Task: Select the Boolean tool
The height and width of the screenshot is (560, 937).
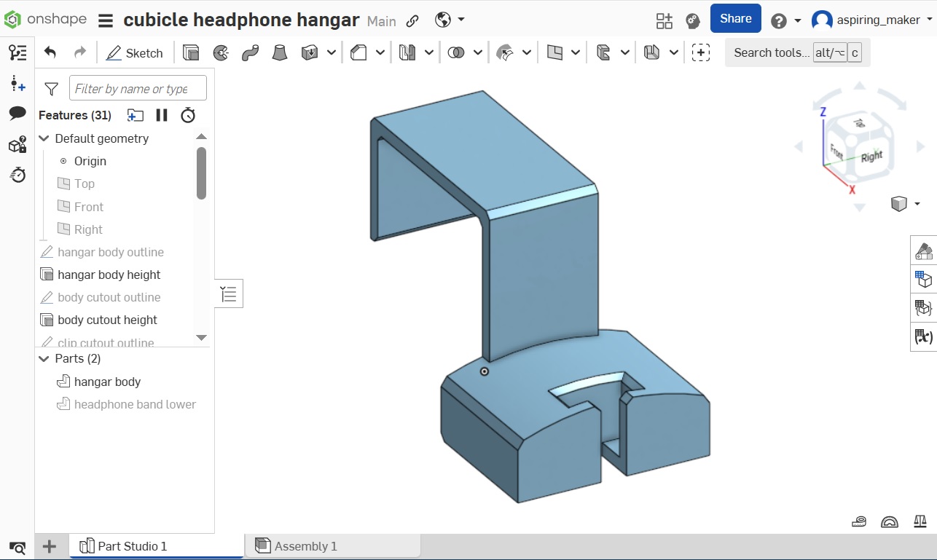Action: (456, 52)
